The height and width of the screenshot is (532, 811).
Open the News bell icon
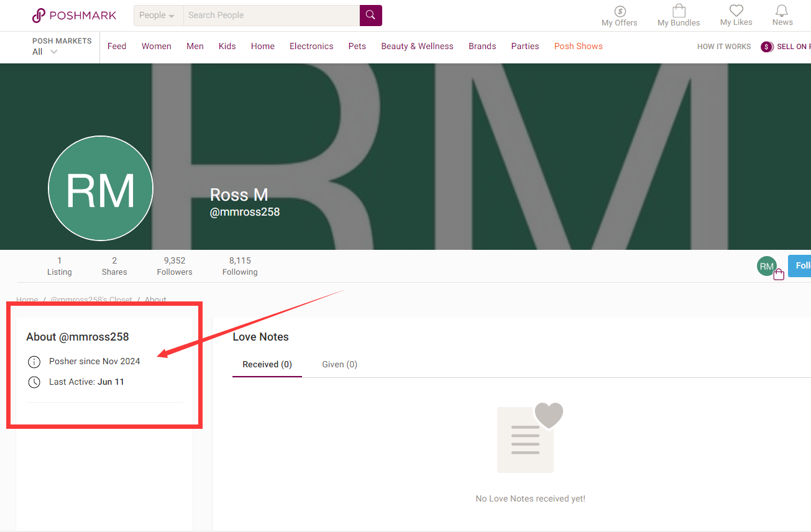(x=782, y=11)
